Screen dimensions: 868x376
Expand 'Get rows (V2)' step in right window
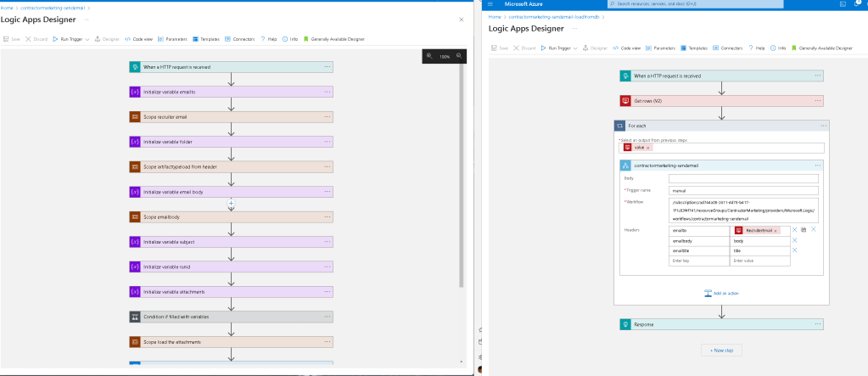pyautogui.click(x=721, y=101)
